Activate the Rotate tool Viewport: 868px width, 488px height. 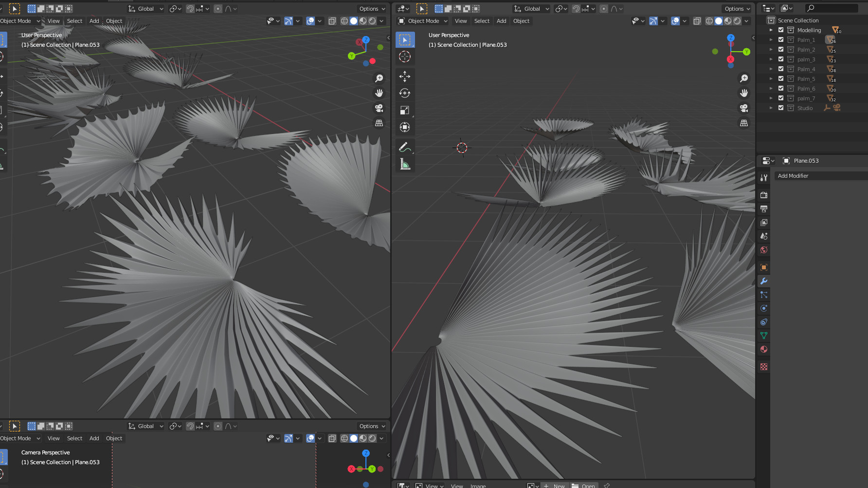(x=404, y=94)
